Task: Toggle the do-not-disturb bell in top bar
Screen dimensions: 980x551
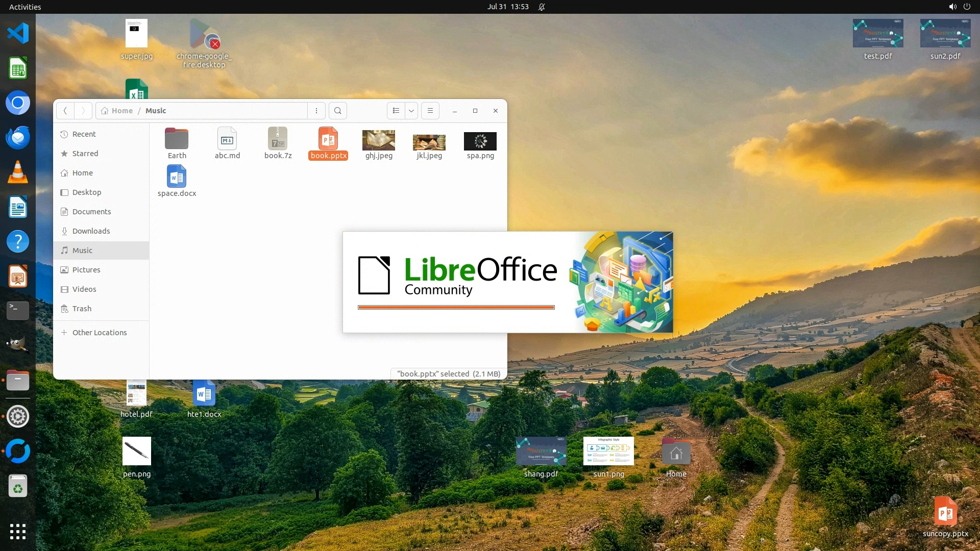Action: pyautogui.click(x=542, y=7)
